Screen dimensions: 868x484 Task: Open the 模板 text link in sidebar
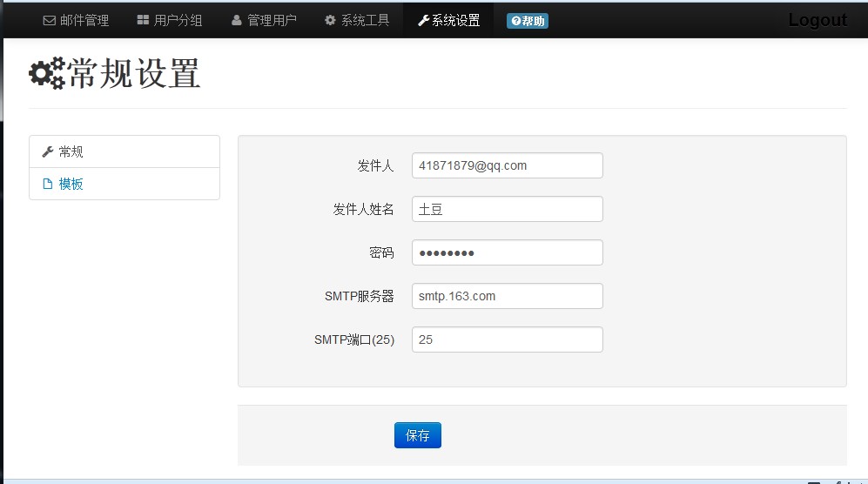pyautogui.click(x=71, y=184)
